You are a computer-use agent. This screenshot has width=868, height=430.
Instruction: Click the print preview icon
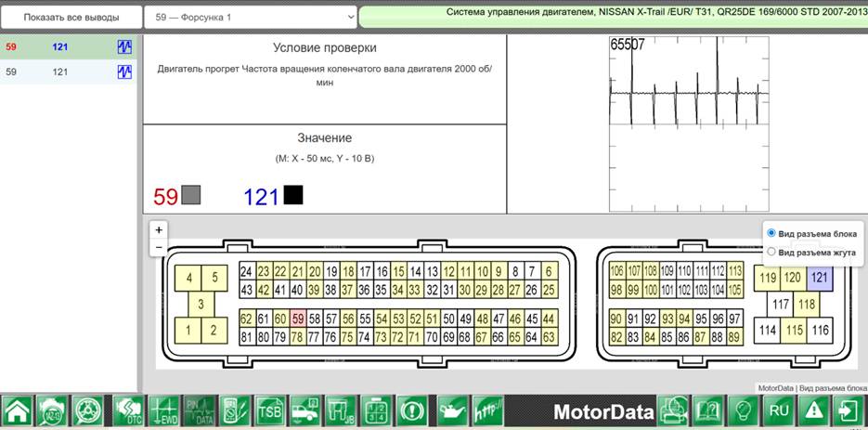[x=673, y=411]
